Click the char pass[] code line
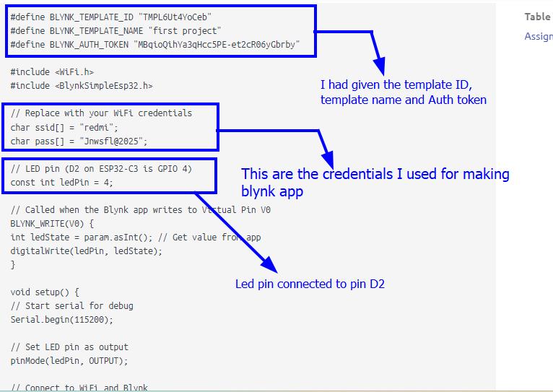Viewport: 553px width, 392px height. coord(79,141)
